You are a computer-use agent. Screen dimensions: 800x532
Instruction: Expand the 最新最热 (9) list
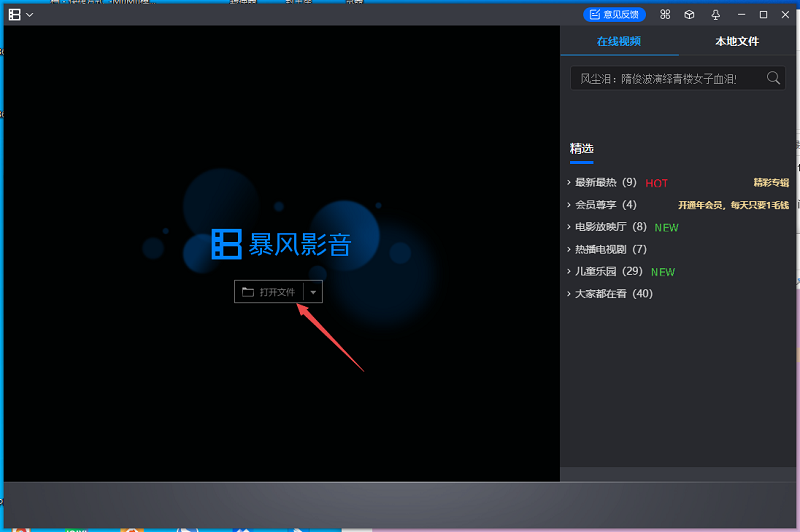coord(569,182)
